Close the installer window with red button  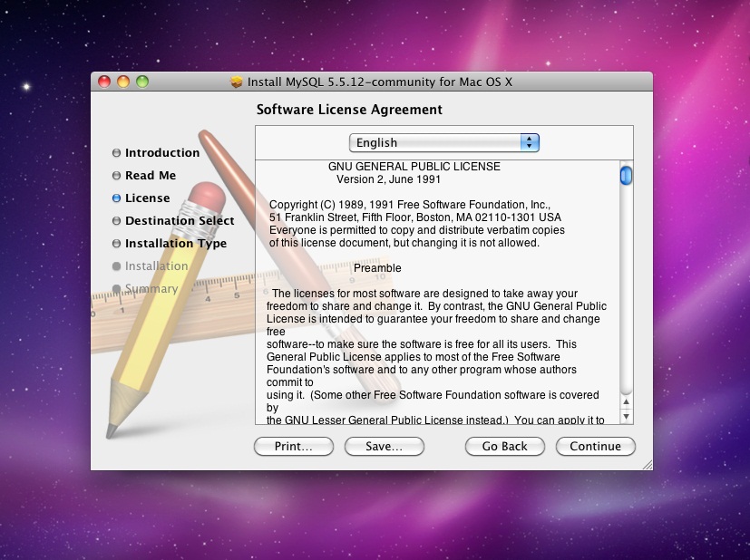[x=104, y=82]
